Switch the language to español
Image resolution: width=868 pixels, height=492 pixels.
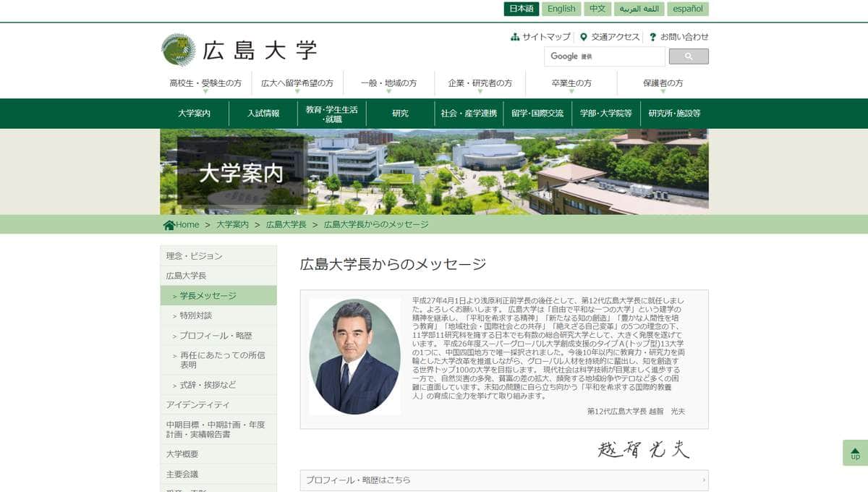click(x=687, y=9)
